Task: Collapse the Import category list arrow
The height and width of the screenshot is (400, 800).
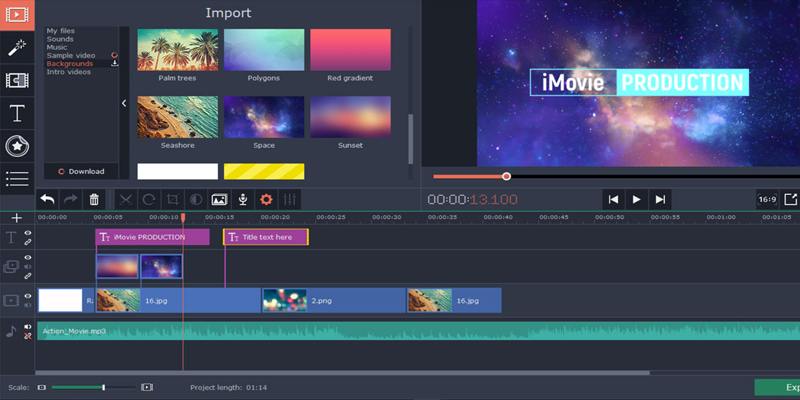Action: pyautogui.click(x=124, y=103)
